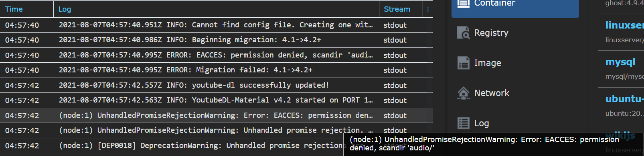Click the Log list icon in sidebar
The width and height of the screenshot is (644, 156).
click(x=463, y=123)
